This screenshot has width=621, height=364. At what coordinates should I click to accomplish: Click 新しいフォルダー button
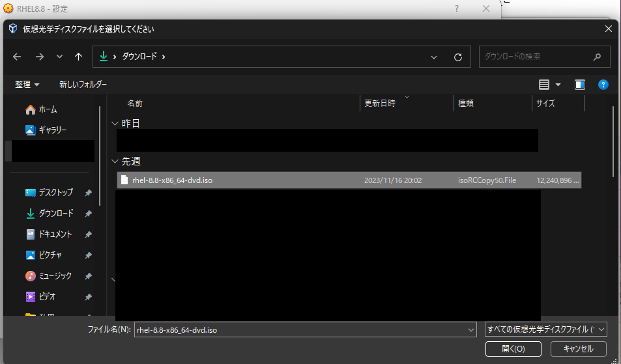83,84
